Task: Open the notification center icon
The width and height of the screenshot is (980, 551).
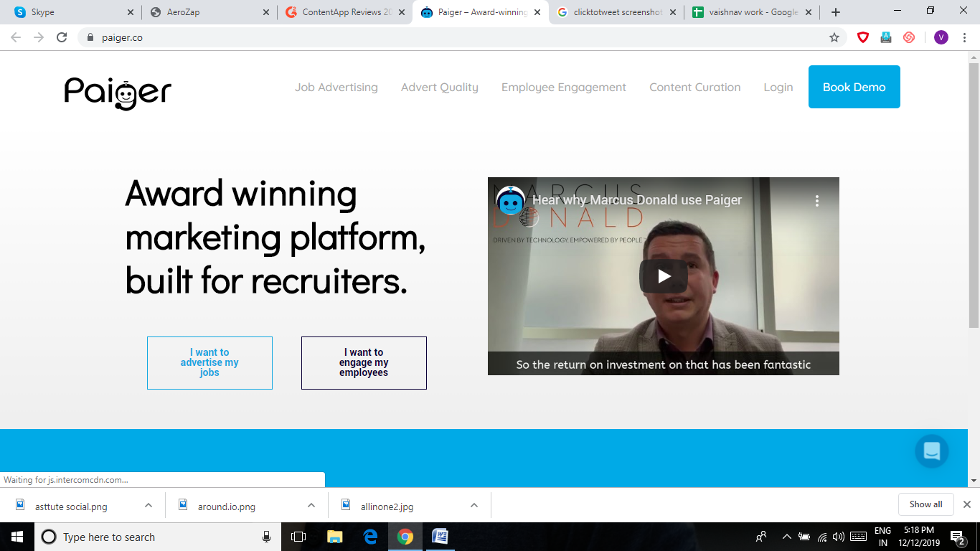Action: [x=957, y=537]
